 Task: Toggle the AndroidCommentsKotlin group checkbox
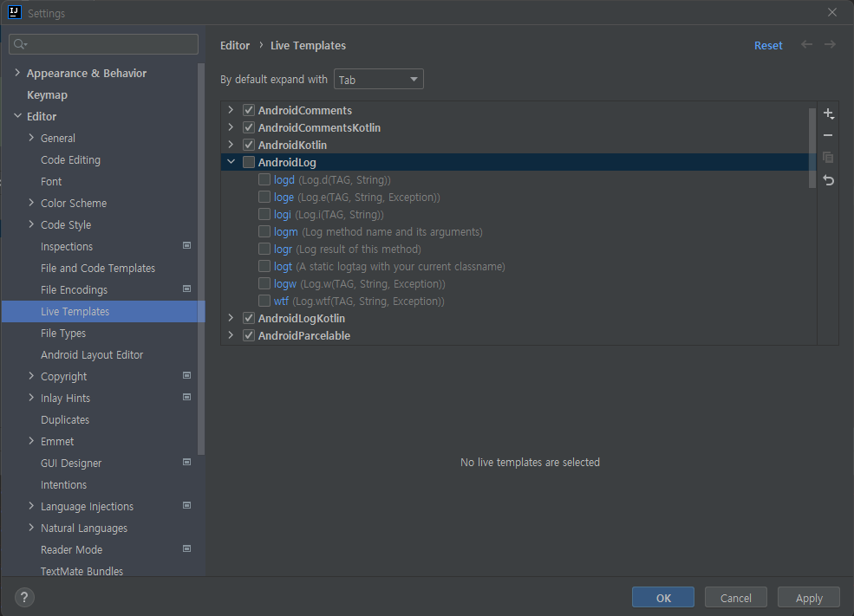pyautogui.click(x=249, y=127)
